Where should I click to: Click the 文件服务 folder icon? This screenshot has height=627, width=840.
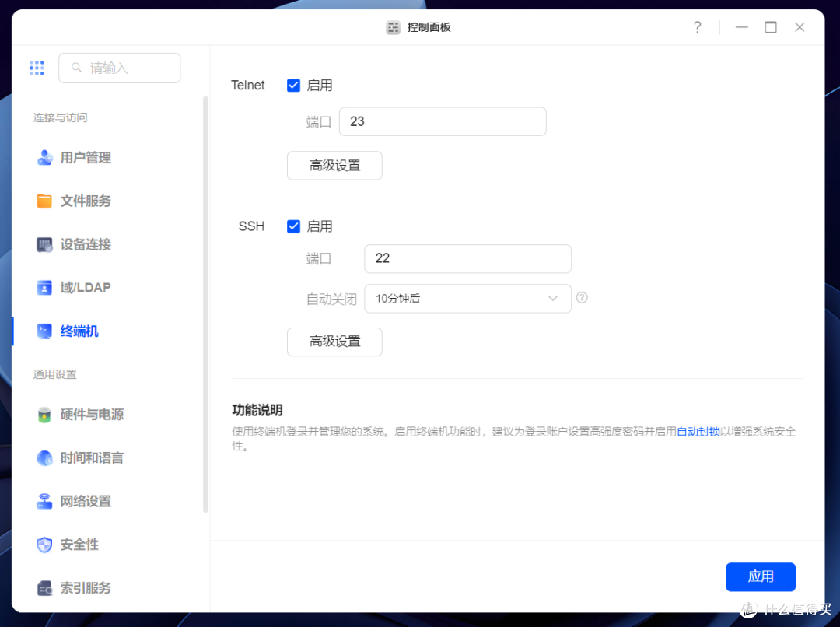(44, 201)
